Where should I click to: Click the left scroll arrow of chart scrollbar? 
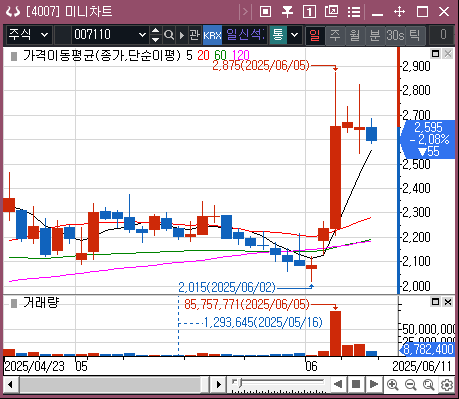[11, 385]
